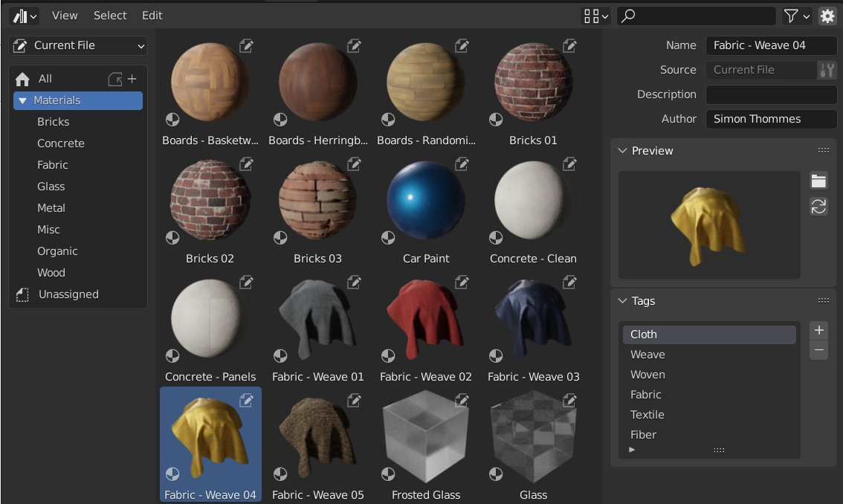The width and height of the screenshot is (843, 504).
Task: Click edit icon on Glass
Action: tap(570, 400)
